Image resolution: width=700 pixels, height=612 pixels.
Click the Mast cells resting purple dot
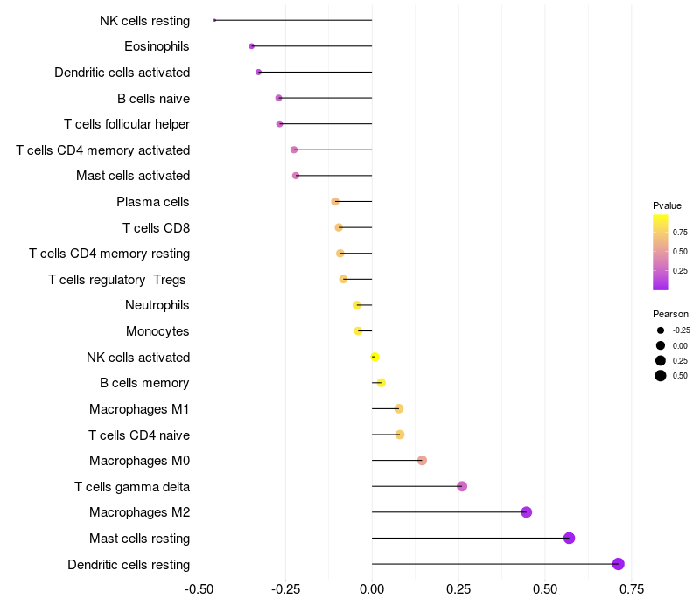point(569,538)
